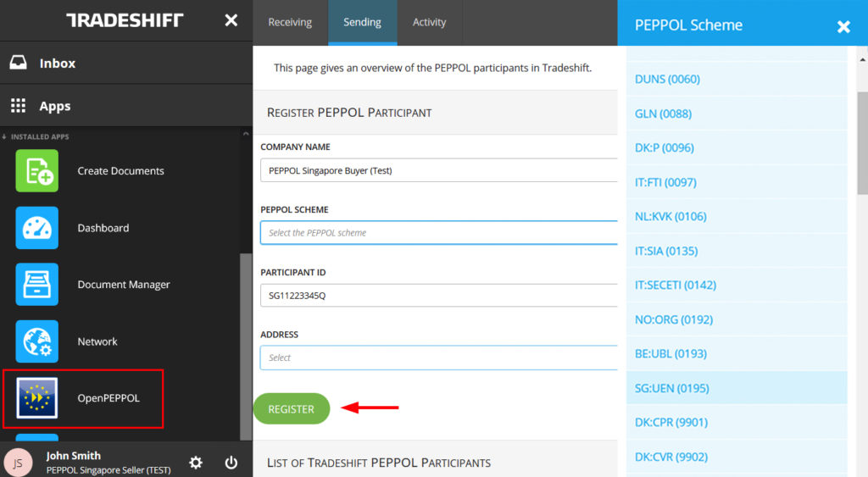
Task: Click the Create Documents label
Action: [120, 171]
